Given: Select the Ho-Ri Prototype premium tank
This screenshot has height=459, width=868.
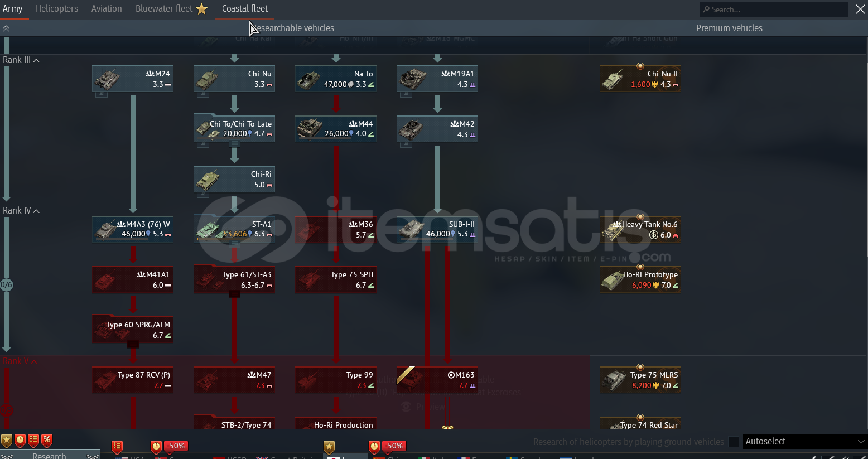Looking at the screenshot, I should (x=640, y=279).
